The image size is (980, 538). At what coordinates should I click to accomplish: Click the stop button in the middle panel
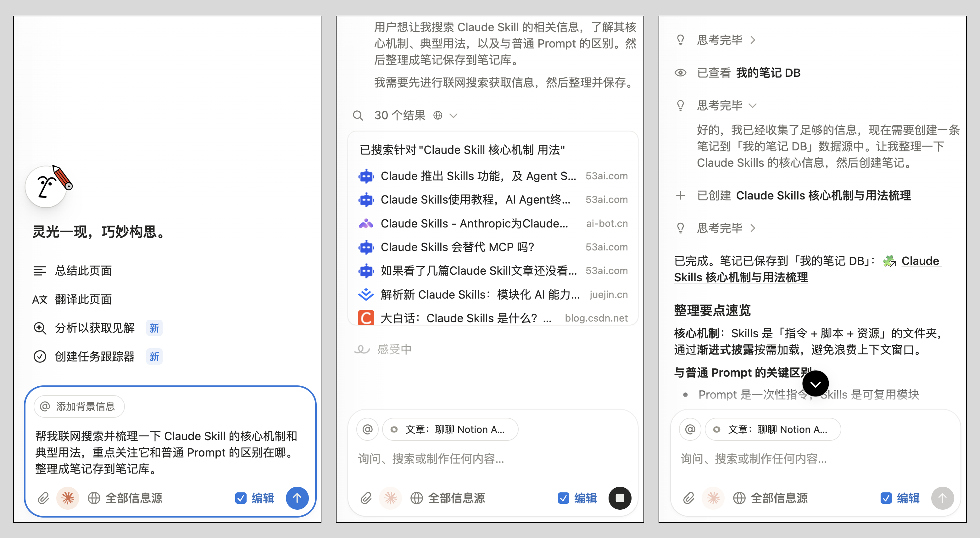tap(620, 498)
